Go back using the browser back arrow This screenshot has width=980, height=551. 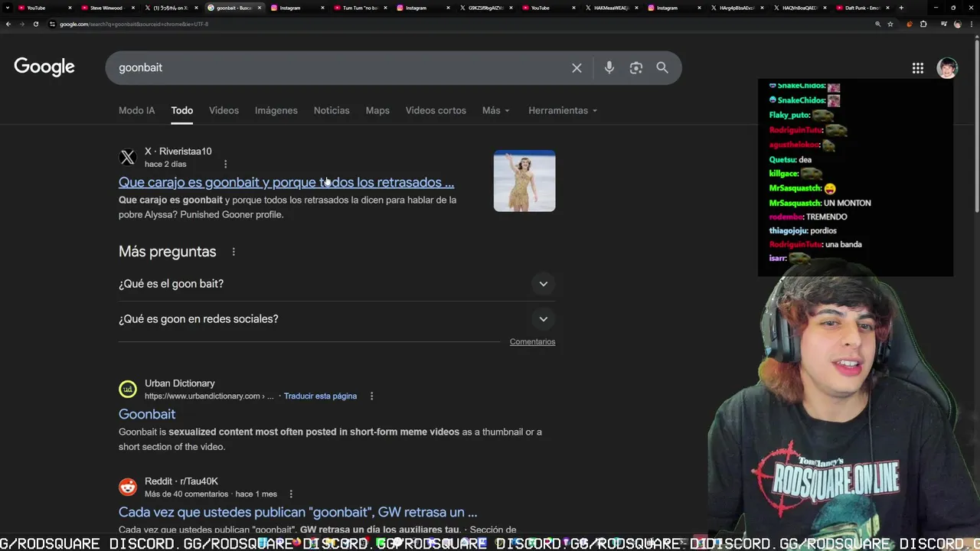8,24
